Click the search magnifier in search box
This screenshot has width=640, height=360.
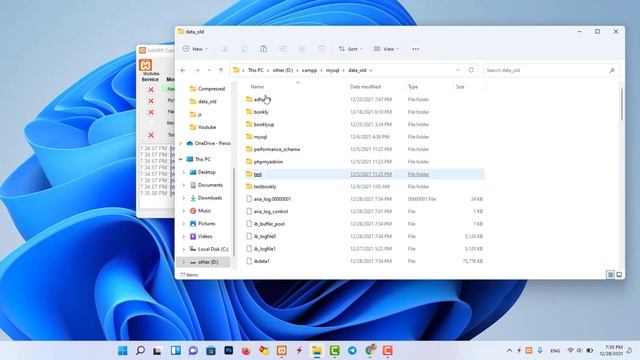[612, 70]
